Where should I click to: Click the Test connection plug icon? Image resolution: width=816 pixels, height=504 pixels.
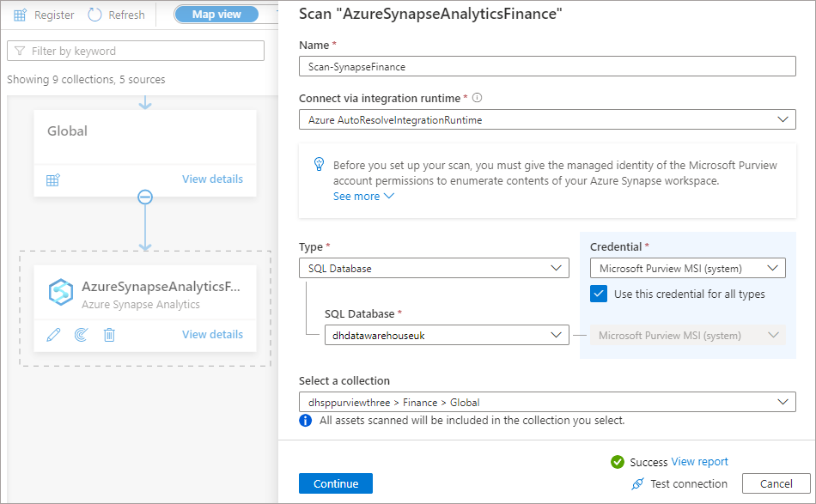tap(637, 483)
